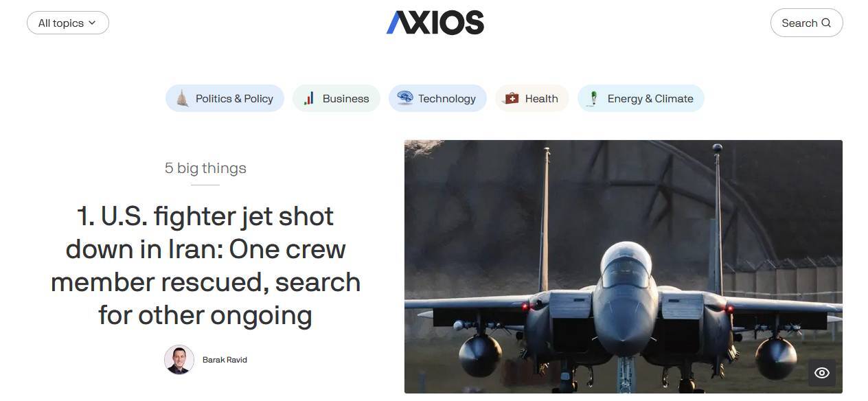Expand the chevron arrow next to All topics
This screenshot has height=401, width=868.
coord(92,23)
